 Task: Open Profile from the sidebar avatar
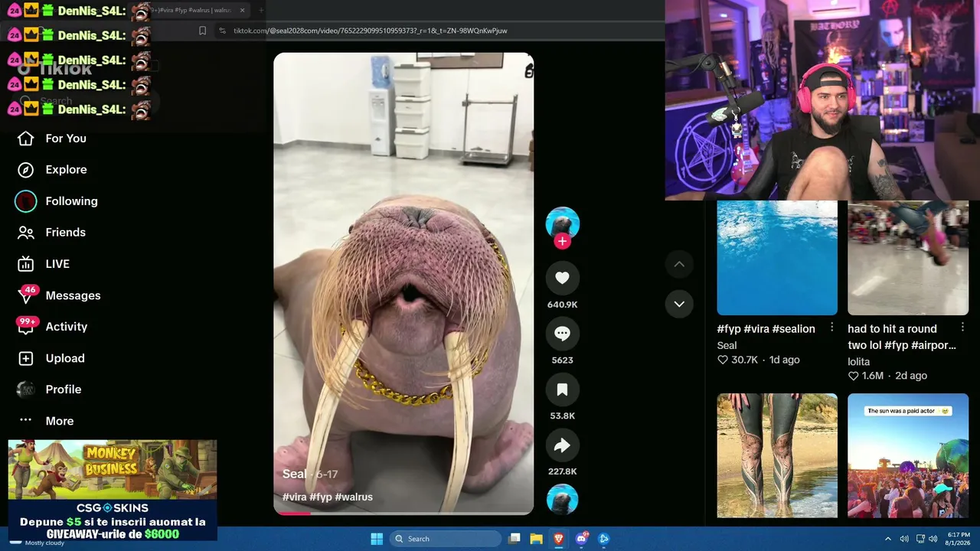[25, 390]
